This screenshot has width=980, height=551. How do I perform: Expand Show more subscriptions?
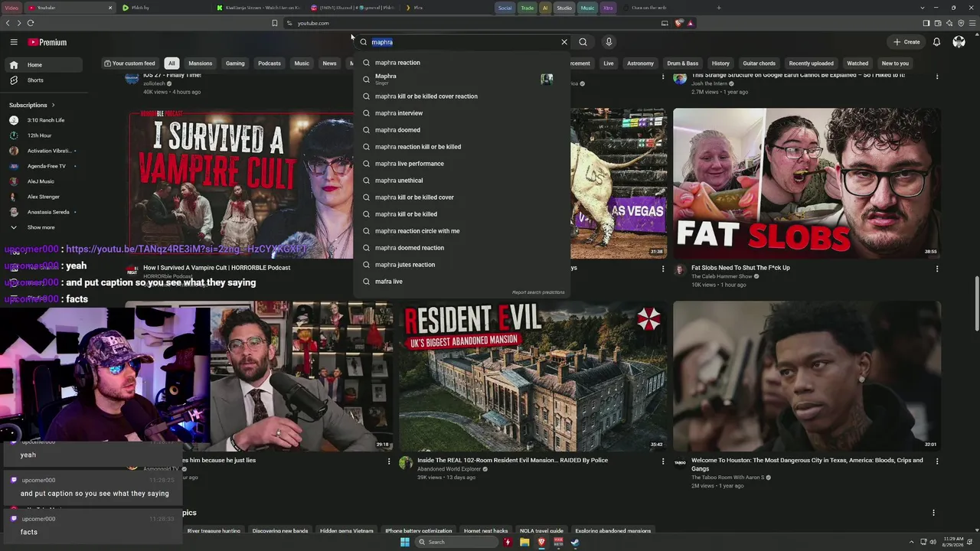pos(41,227)
